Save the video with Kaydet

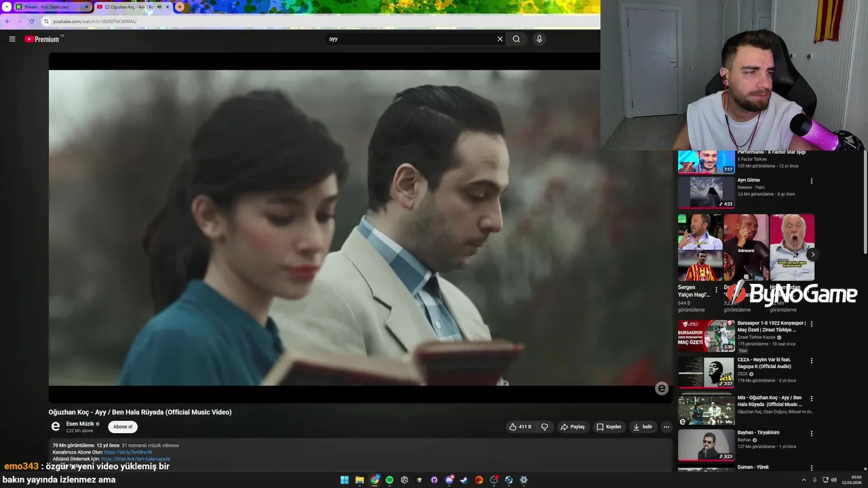point(609,427)
